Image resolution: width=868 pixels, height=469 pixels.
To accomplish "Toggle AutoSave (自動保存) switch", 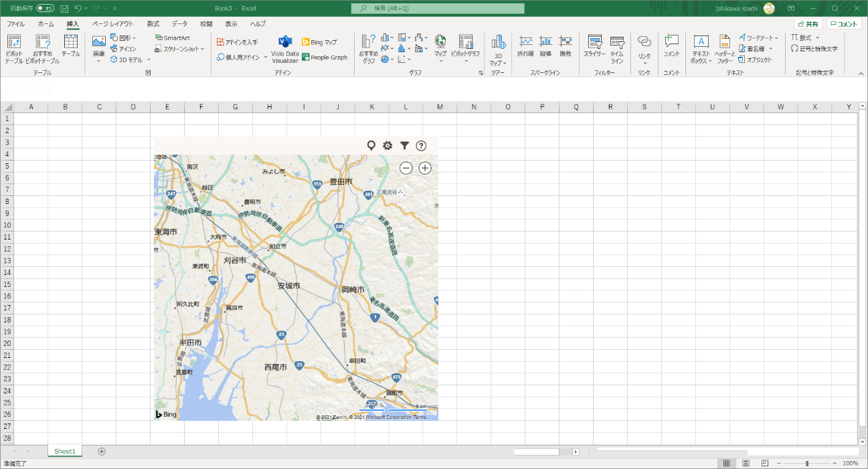I will click(46, 8).
